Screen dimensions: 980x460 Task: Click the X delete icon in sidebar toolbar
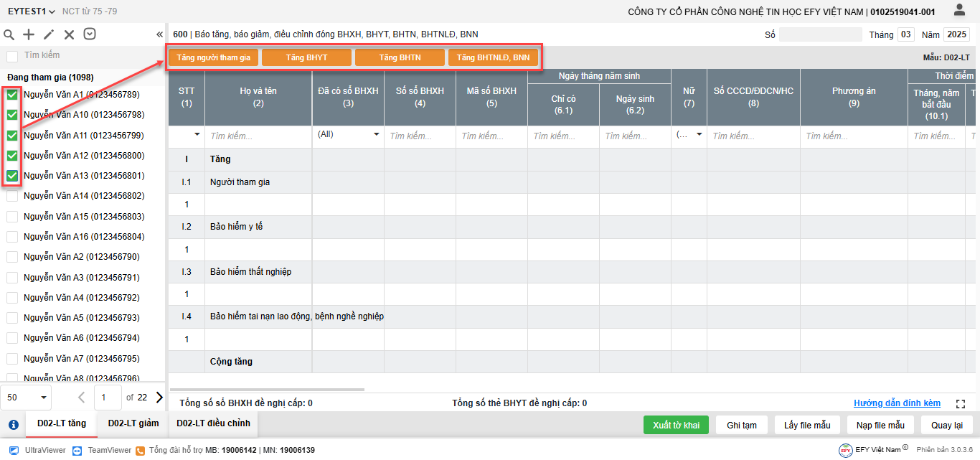pyautogui.click(x=69, y=34)
